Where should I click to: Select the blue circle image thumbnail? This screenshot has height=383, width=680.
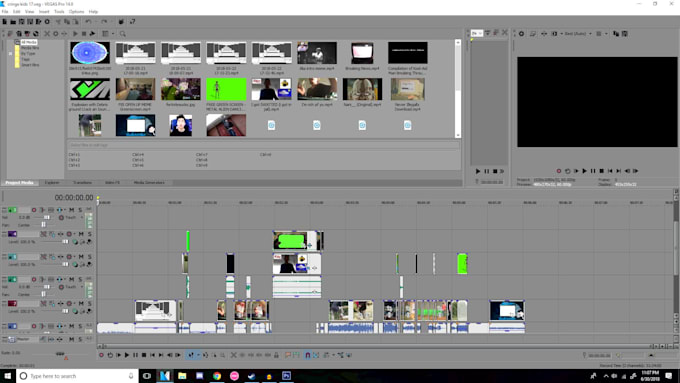click(90, 53)
